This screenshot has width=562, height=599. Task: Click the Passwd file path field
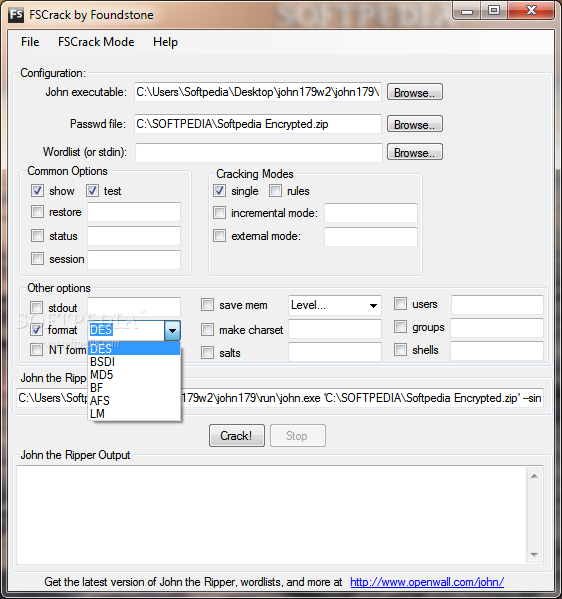click(x=258, y=124)
